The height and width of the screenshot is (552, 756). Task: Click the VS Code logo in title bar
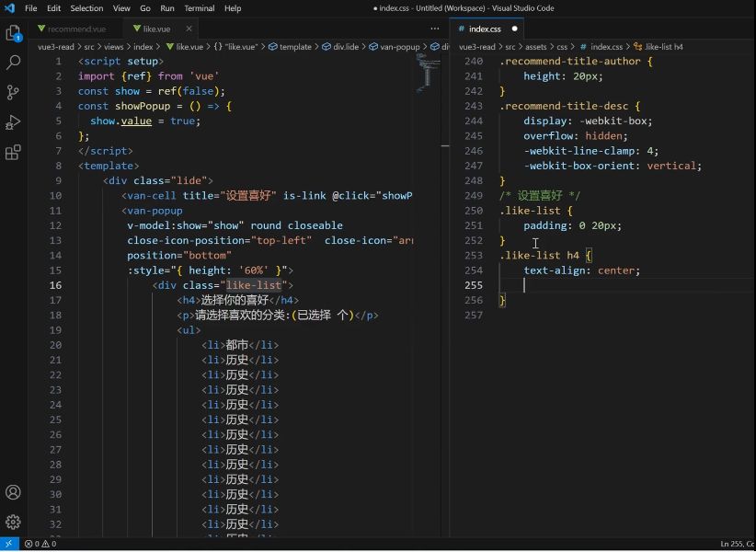tap(9, 8)
